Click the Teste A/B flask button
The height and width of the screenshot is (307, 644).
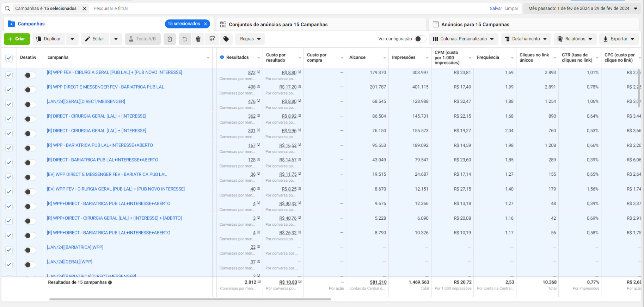(x=142, y=39)
